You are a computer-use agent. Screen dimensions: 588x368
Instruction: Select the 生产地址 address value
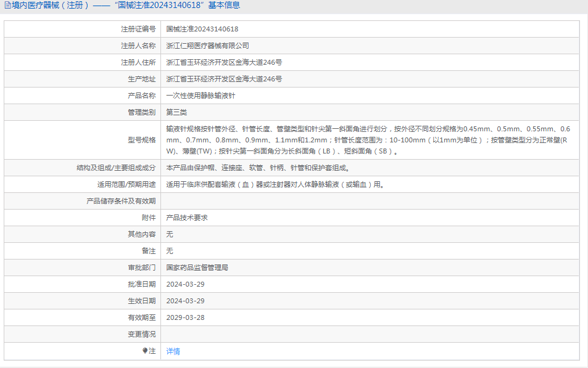click(224, 79)
